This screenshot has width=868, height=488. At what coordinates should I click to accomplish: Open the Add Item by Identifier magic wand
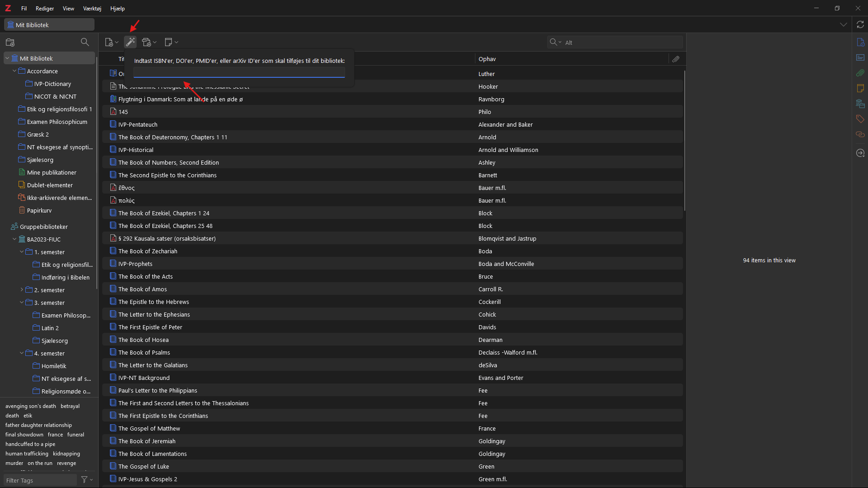click(x=130, y=42)
